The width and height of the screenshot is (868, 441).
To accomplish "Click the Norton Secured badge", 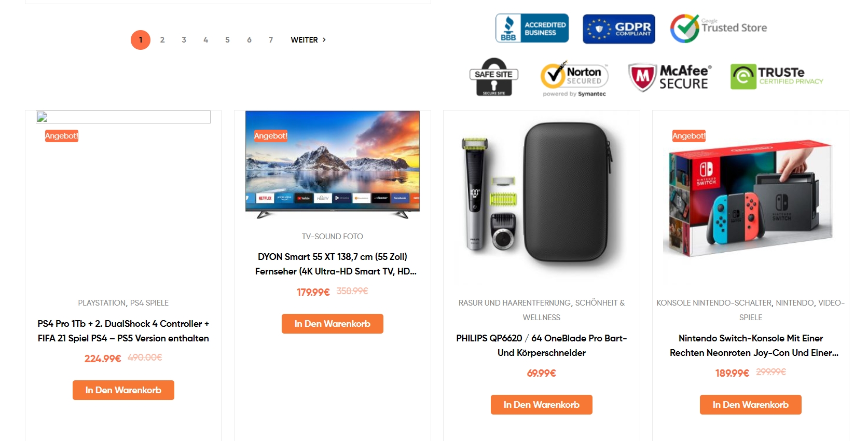I will (574, 78).
